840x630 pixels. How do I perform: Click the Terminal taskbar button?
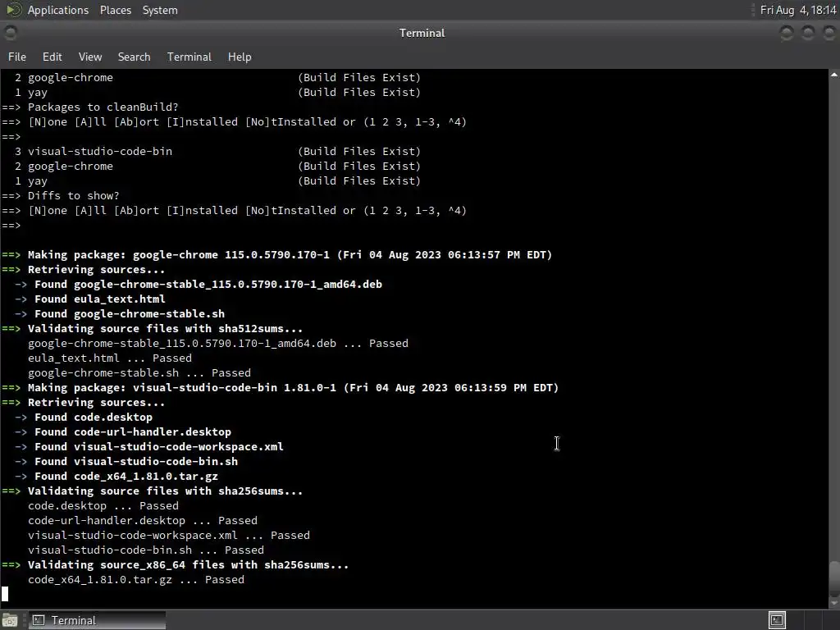pyautogui.click(x=97, y=620)
